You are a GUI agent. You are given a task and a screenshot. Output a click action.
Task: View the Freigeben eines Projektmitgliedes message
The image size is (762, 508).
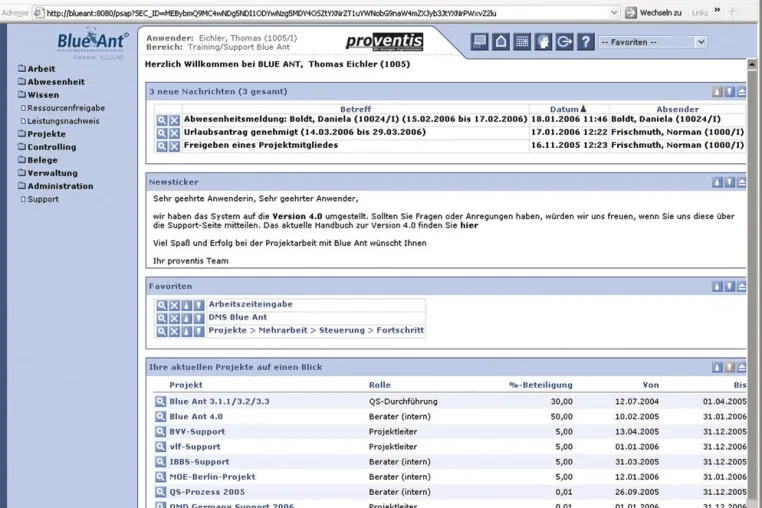tap(162, 146)
